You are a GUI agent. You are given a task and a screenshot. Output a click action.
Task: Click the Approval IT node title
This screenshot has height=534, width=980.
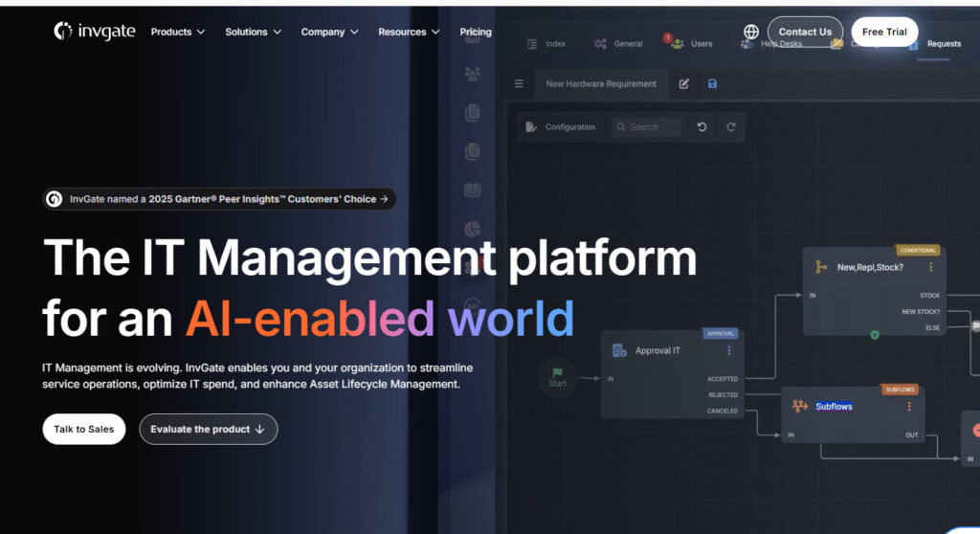(x=657, y=351)
